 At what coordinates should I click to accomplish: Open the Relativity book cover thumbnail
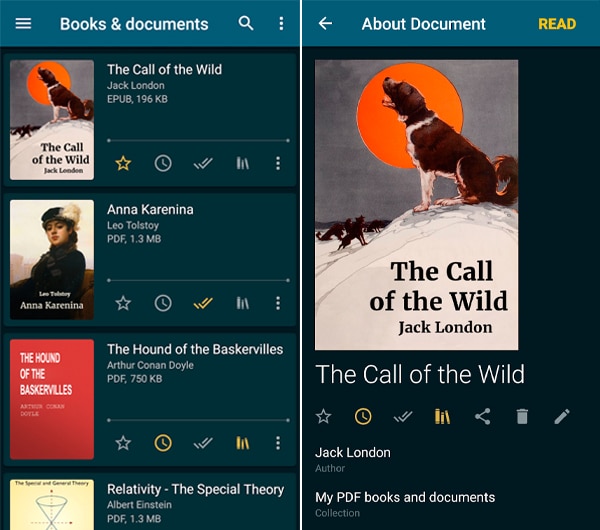(x=52, y=504)
